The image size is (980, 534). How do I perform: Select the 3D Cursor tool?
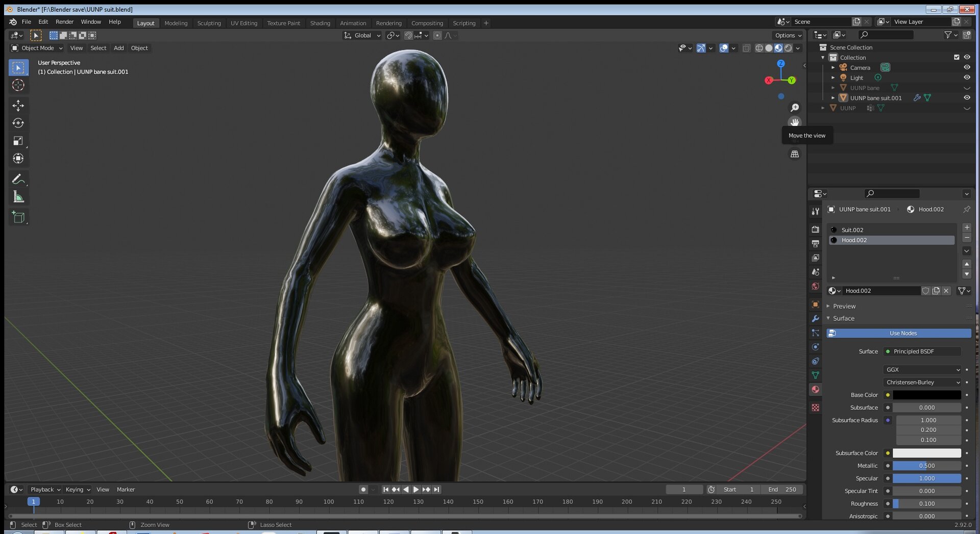point(18,85)
